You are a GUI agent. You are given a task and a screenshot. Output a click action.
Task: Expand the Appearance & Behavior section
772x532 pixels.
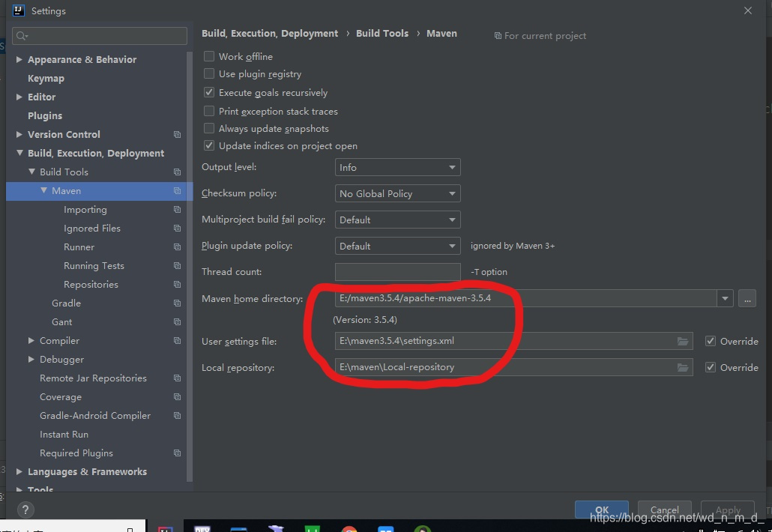coord(19,59)
